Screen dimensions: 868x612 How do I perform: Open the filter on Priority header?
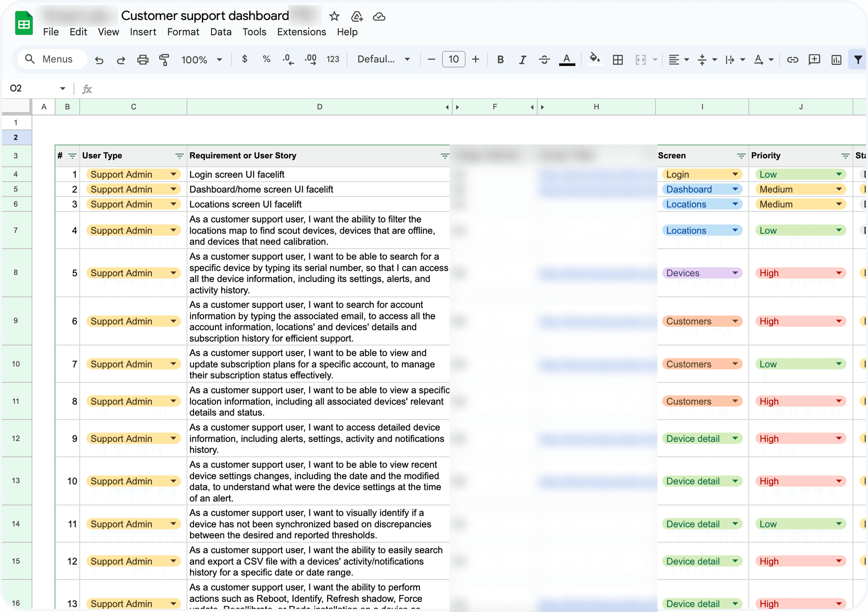pos(845,156)
